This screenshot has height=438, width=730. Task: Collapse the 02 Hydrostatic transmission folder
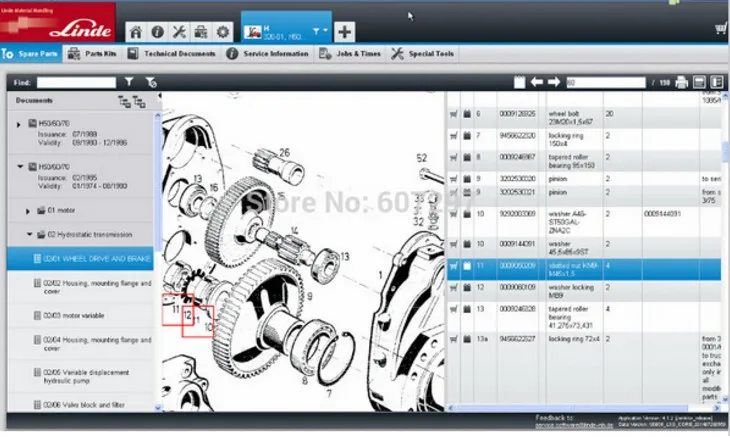[29, 235]
